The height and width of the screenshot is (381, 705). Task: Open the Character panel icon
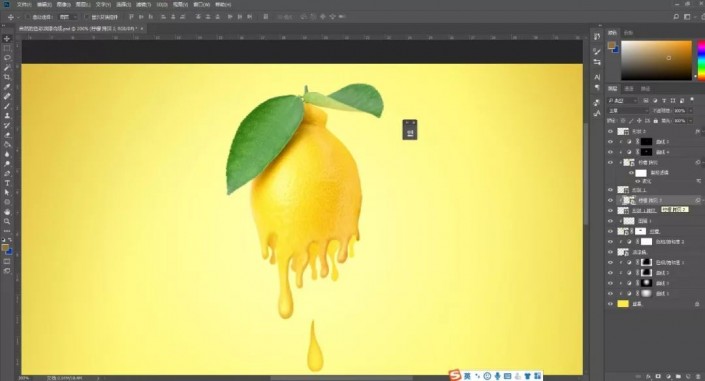[x=597, y=77]
